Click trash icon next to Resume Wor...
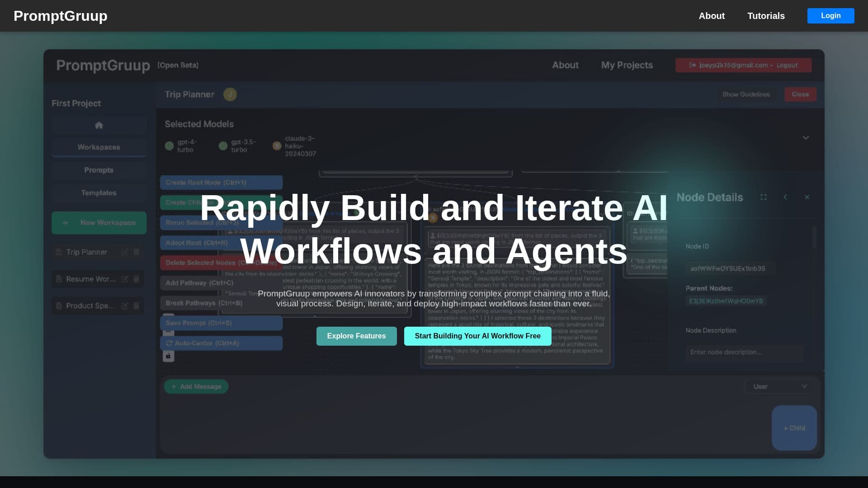The image size is (868, 488). (x=136, y=279)
